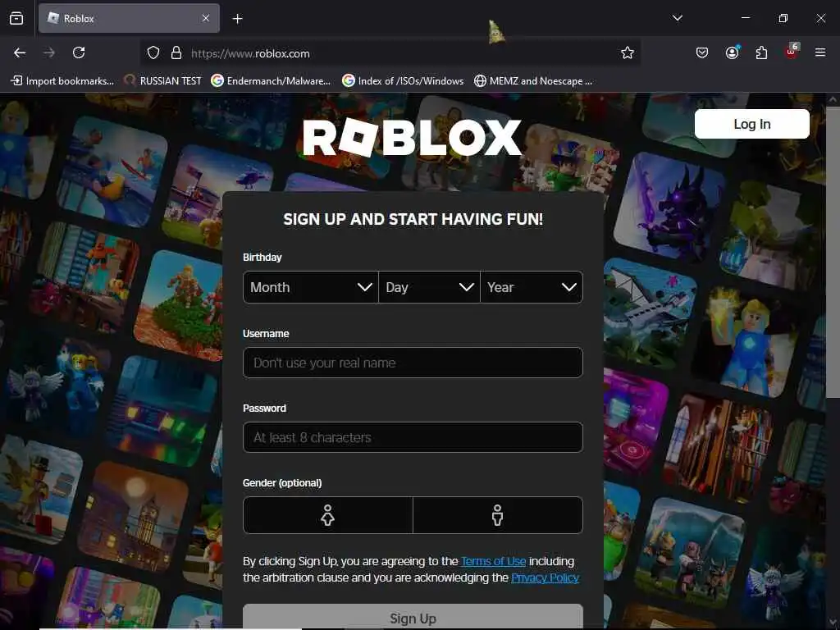Viewport: 840px width, 630px height.
Task: Open Firefox View icon beside the tabs
Action: [x=16, y=19]
